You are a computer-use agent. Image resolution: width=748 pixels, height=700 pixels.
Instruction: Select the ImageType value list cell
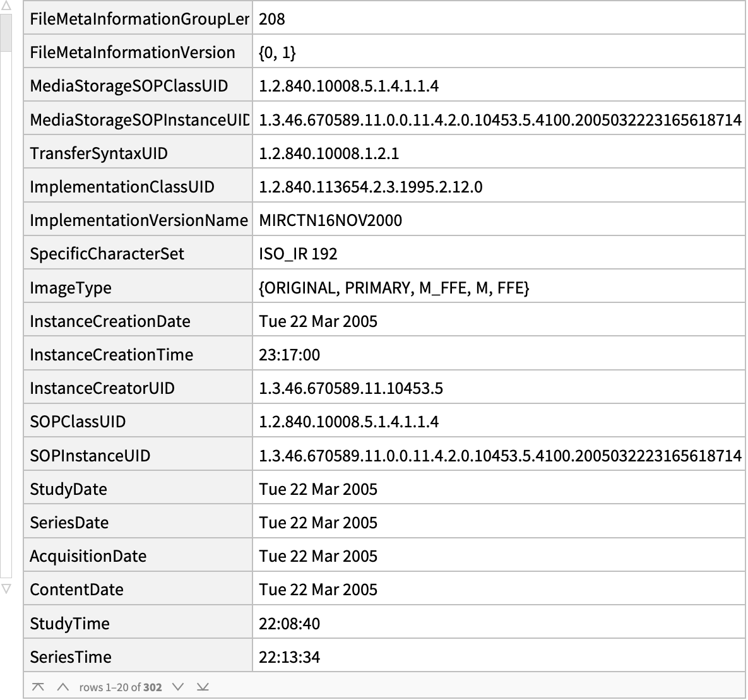(499, 287)
